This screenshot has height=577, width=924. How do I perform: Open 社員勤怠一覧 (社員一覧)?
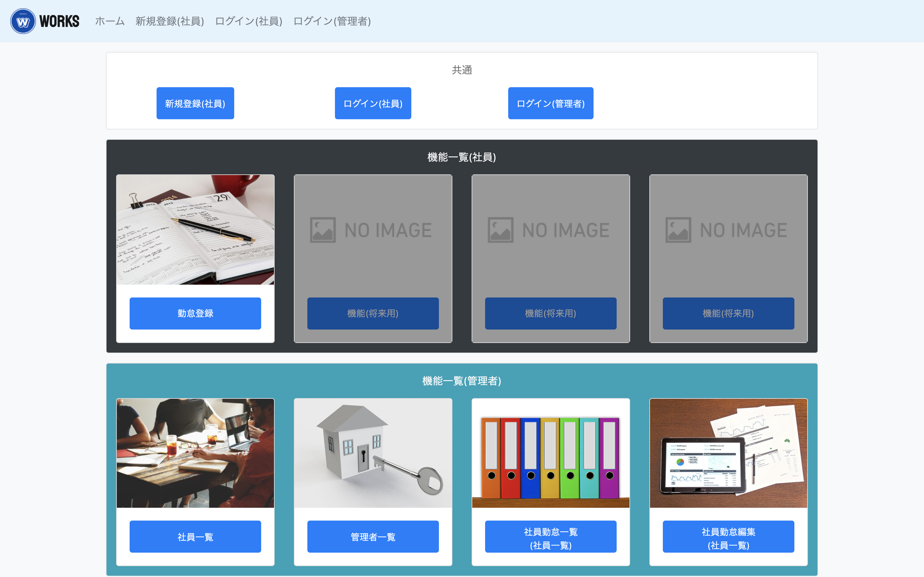click(551, 537)
